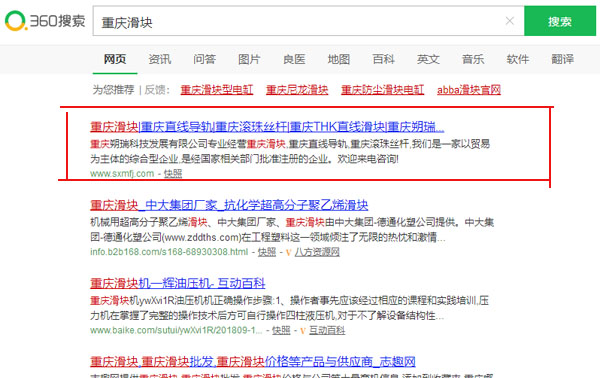Open 快照 for the sxmfj.com result

click(173, 174)
